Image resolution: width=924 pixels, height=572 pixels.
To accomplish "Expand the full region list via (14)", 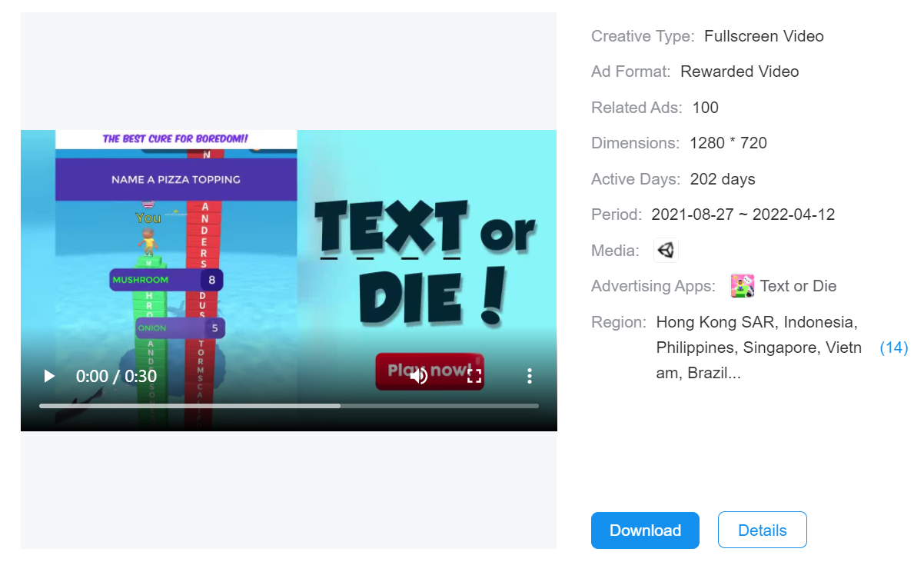I will (x=893, y=348).
